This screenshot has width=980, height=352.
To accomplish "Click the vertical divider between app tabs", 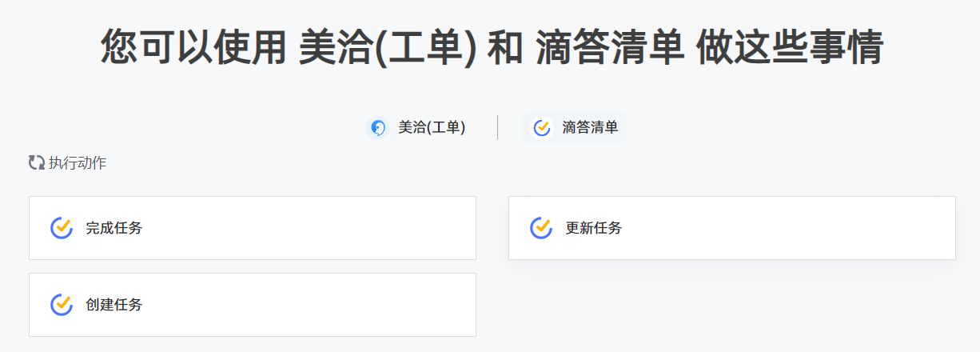I will pyautogui.click(x=498, y=127).
